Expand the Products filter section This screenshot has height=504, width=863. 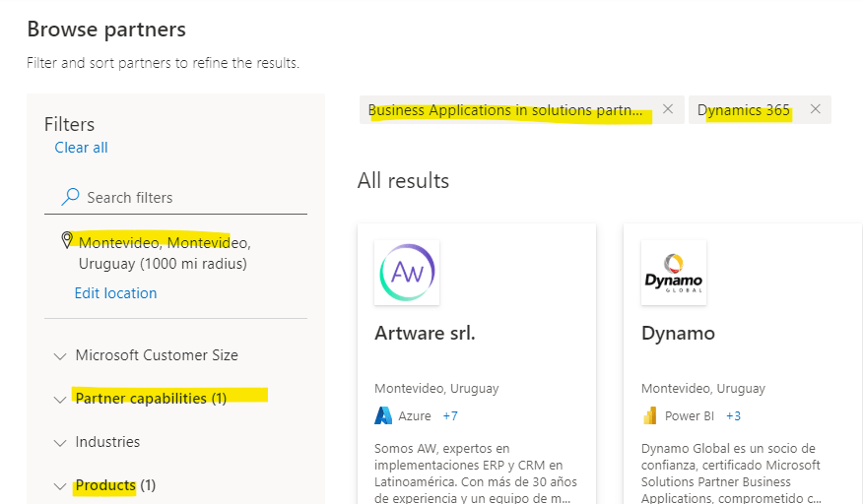(115, 485)
